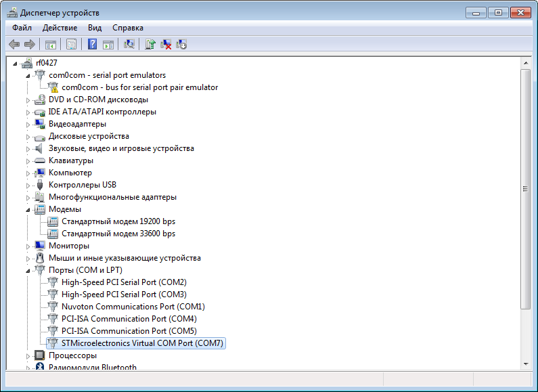Image resolution: width=538 pixels, height=392 pixels.
Task: Select Стандартный модем 33600 bps
Action: [118, 234]
